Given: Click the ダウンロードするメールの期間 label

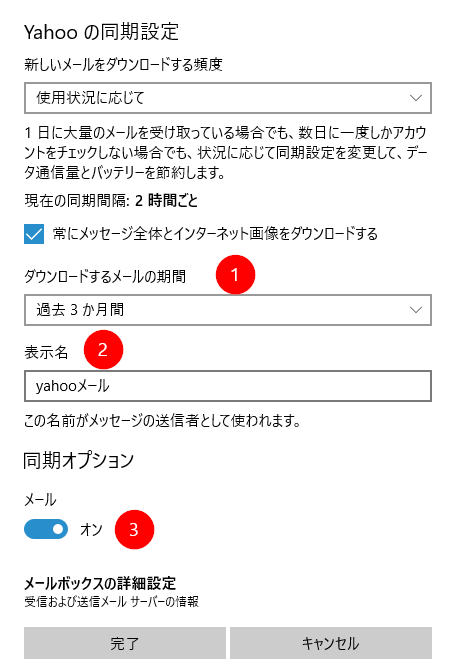Looking at the screenshot, I should pyautogui.click(x=105, y=276).
